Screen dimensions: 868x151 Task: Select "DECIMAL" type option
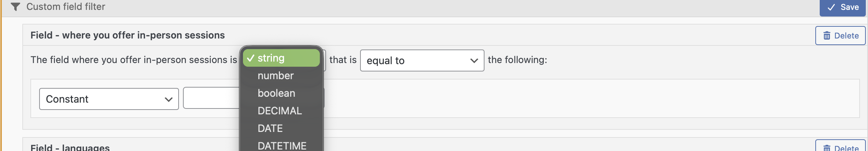point(280,111)
